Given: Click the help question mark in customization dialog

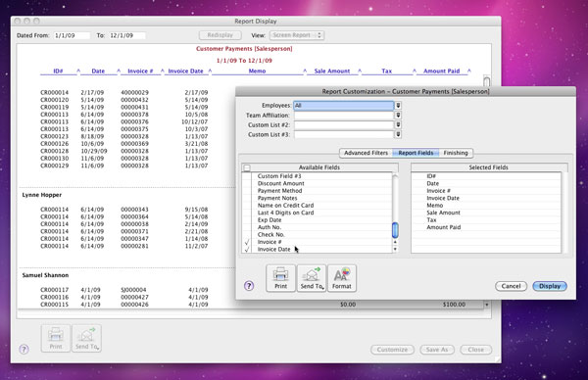Looking at the screenshot, I should [x=249, y=286].
